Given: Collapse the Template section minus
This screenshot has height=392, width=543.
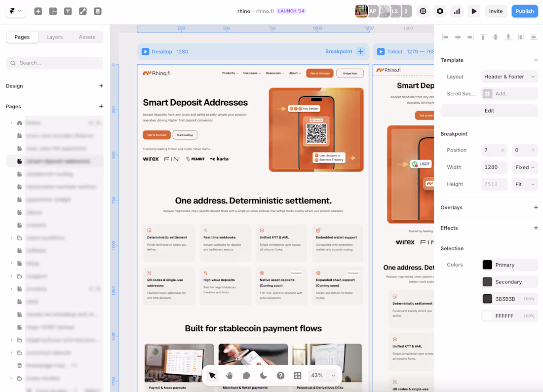Looking at the screenshot, I should (536, 60).
